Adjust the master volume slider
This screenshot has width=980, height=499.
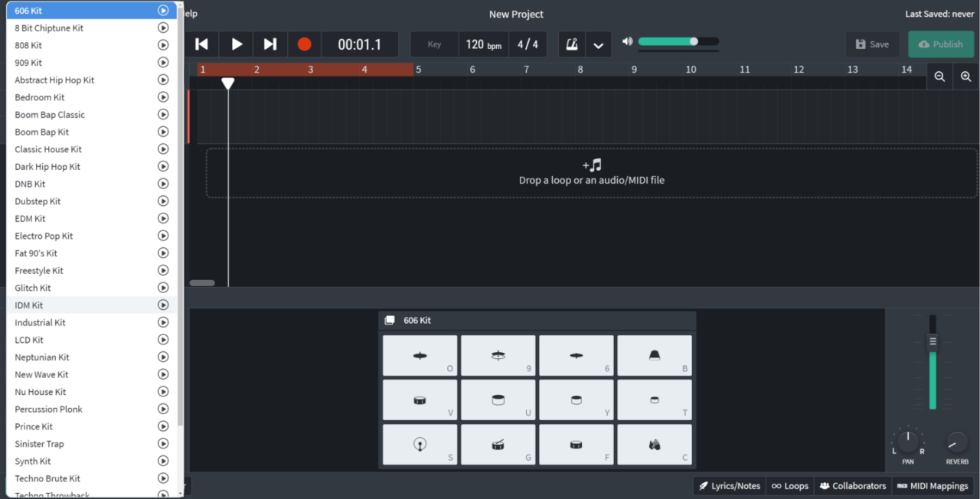693,41
